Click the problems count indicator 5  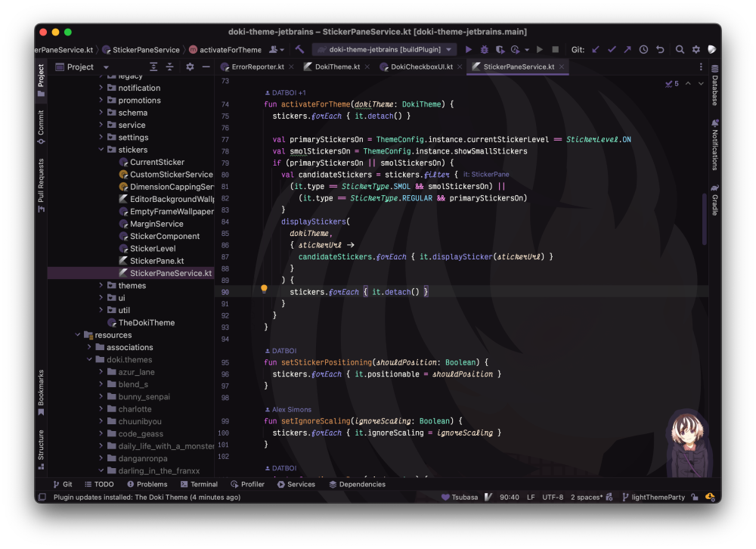pos(671,83)
